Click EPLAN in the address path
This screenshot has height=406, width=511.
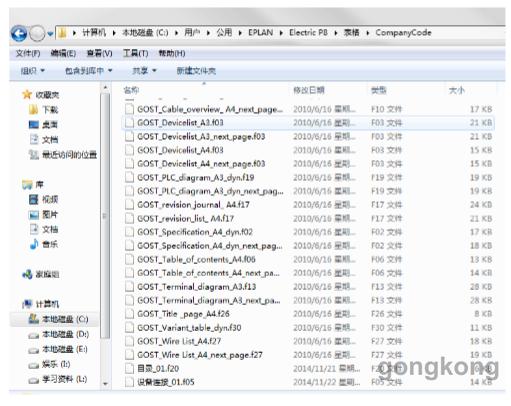coord(260,33)
